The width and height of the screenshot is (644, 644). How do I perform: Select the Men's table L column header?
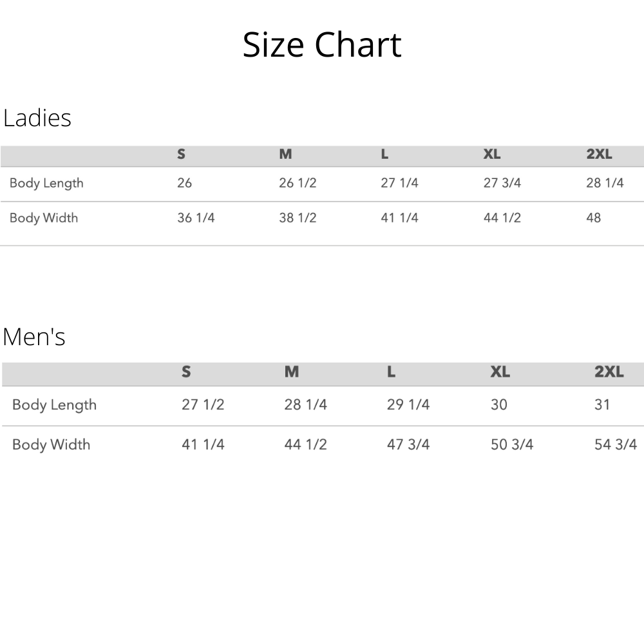[391, 372]
